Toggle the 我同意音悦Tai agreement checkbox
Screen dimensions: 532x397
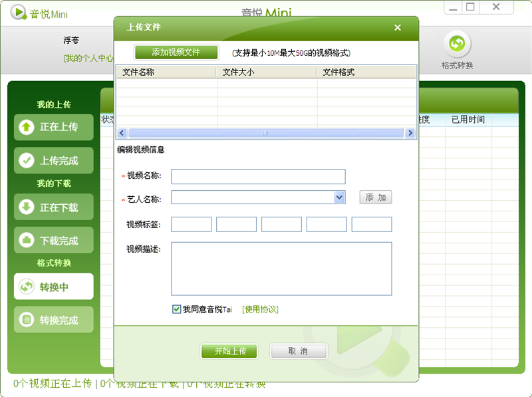176,309
